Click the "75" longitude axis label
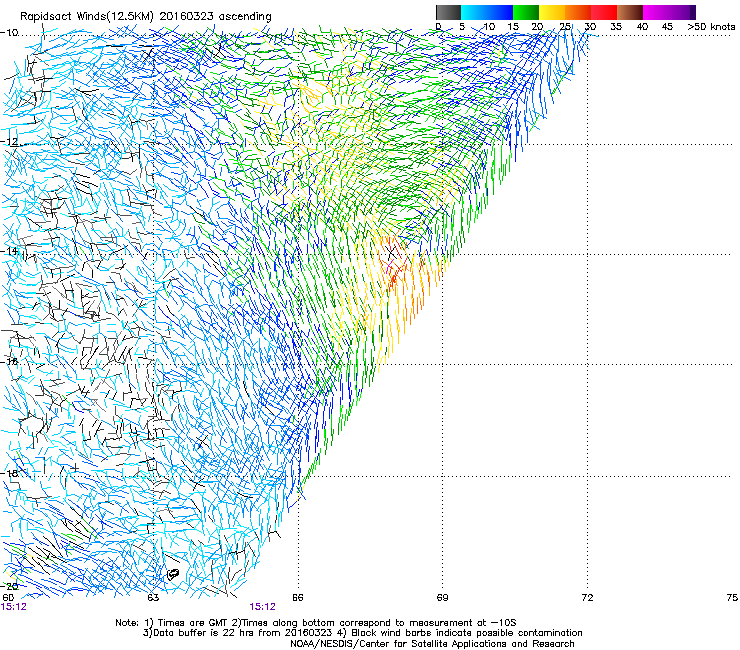The image size is (740, 650). (x=732, y=598)
